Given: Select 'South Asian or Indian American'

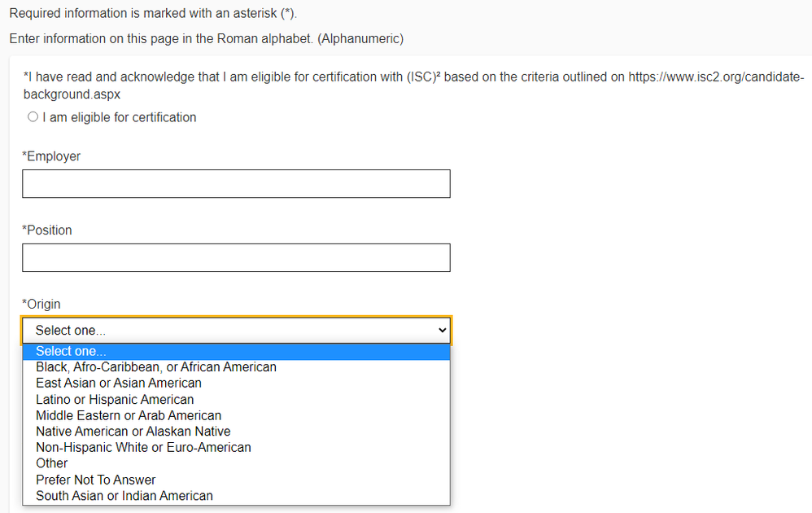Looking at the screenshot, I should [124, 496].
